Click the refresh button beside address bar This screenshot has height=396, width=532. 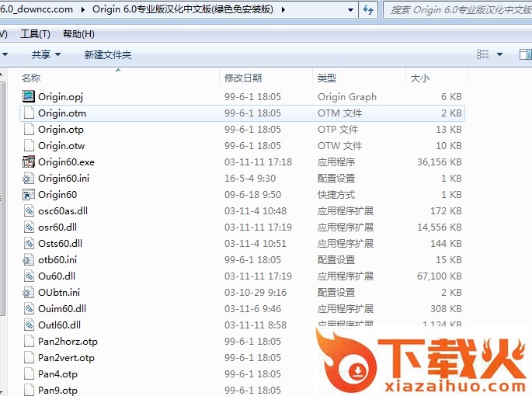click(368, 9)
